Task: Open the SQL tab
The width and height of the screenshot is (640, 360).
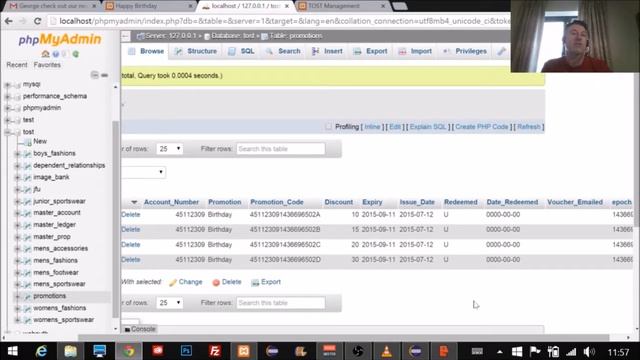Action: (241, 51)
